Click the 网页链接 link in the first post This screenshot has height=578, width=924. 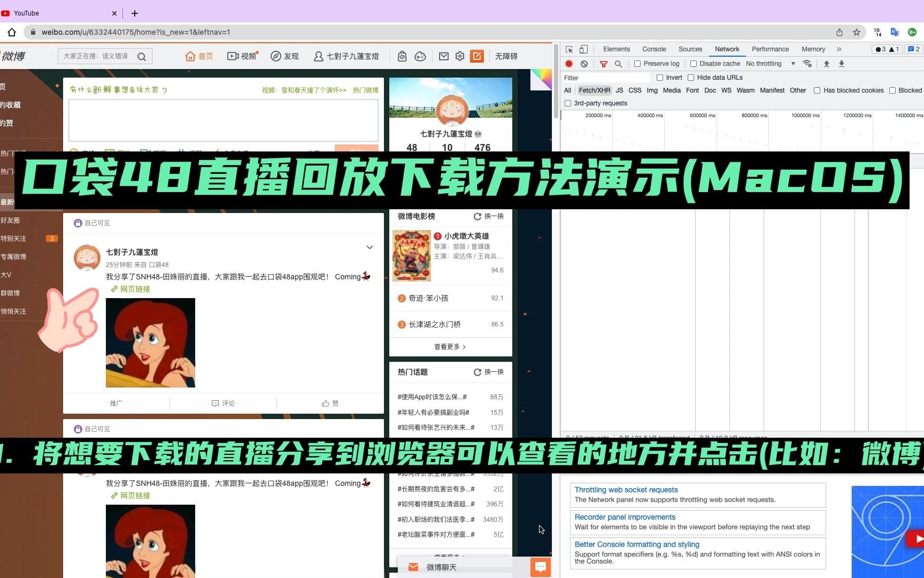(x=130, y=289)
